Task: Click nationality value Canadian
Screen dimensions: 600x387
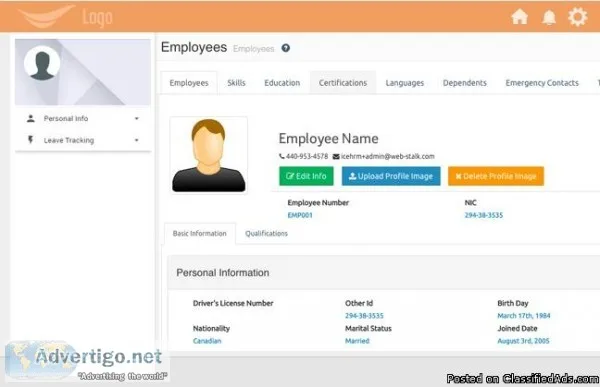Action: (207, 341)
